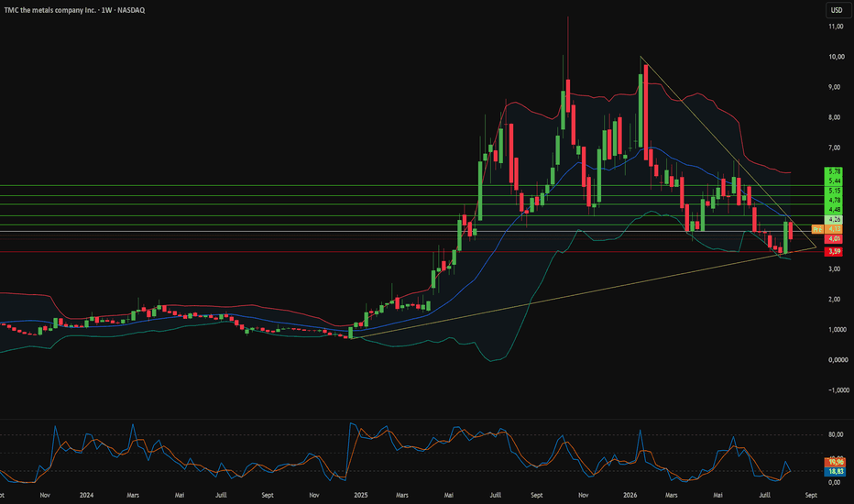Viewport: 854px width, 504px height.
Task: Click the TMC the metals company Inc. title
Action: [50, 10]
